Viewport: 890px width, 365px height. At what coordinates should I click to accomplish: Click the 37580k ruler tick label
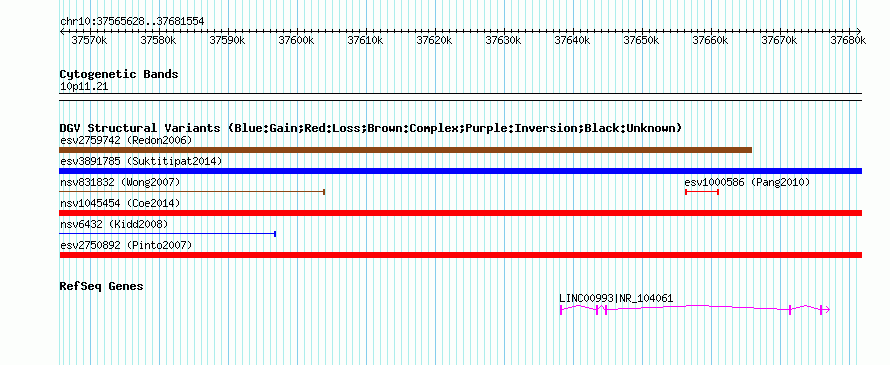pos(158,40)
